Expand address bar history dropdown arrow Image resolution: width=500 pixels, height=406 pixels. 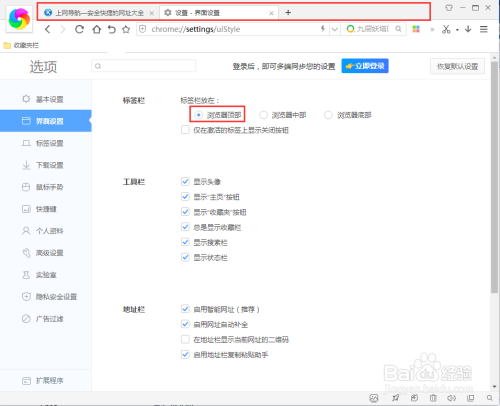pos(335,29)
